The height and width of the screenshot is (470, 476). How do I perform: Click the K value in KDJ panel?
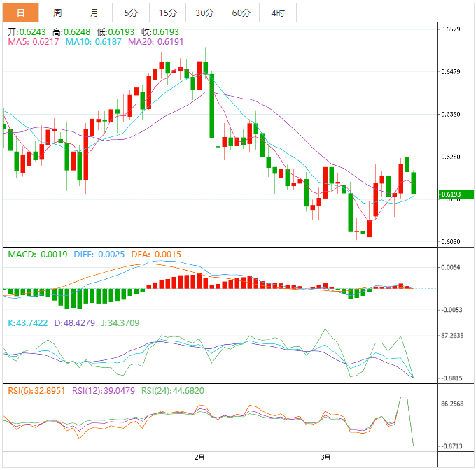pyautogui.click(x=28, y=322)
